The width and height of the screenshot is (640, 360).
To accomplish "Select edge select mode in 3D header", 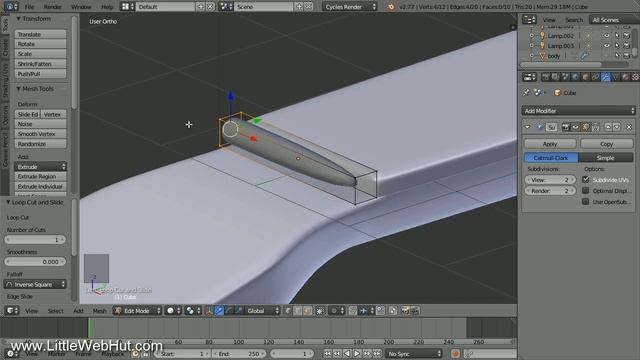I will click(x=298, y=311).
